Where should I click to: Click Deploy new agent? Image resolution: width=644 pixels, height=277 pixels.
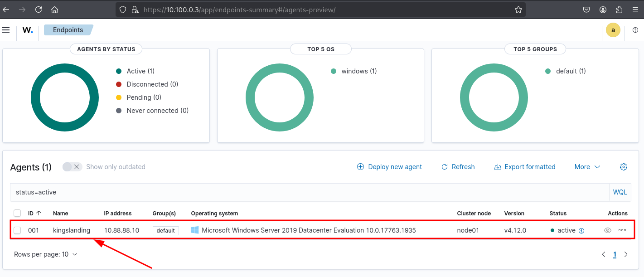[389, 167]
